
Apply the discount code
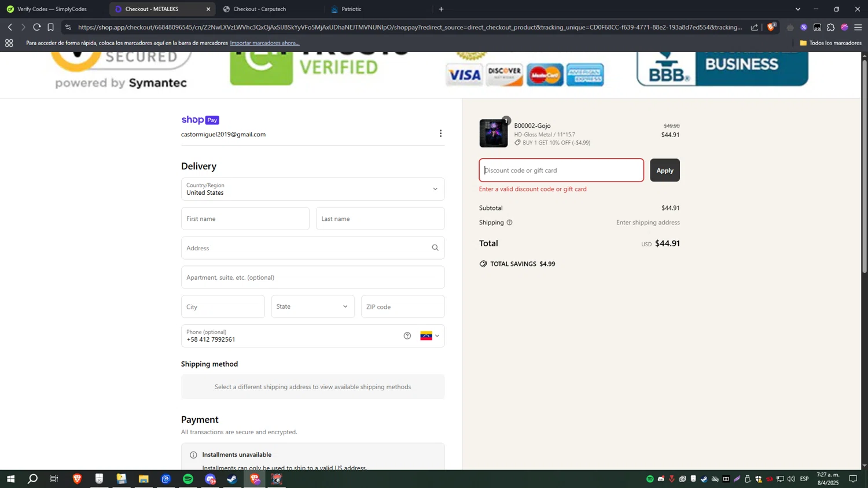point(665,171)
